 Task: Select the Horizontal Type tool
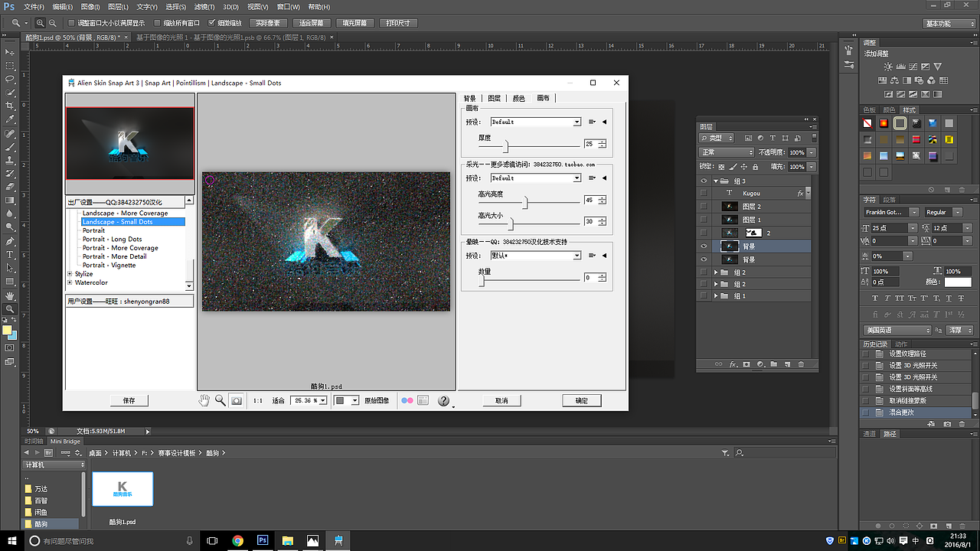point(11,254)
